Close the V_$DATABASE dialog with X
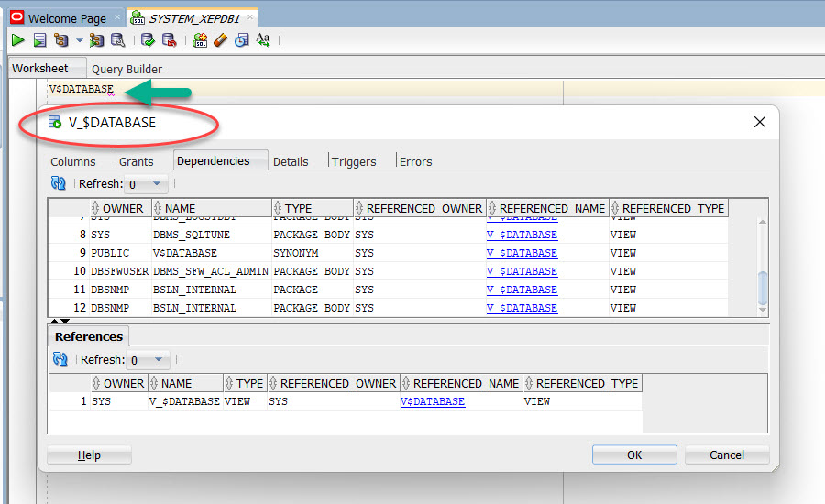The height and width of the screenshot is (504, 825). [759, 122]
